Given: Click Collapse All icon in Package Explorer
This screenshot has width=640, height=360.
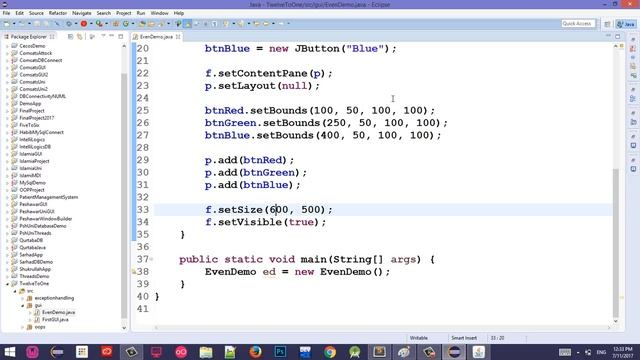Looking at the screenshot, I should [x=71, y=37].
